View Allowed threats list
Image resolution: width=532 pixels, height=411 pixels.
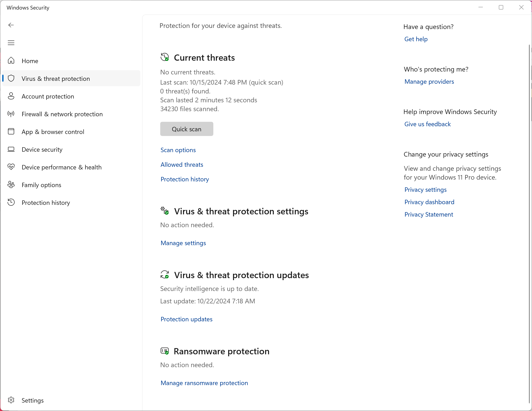point(182,164)
